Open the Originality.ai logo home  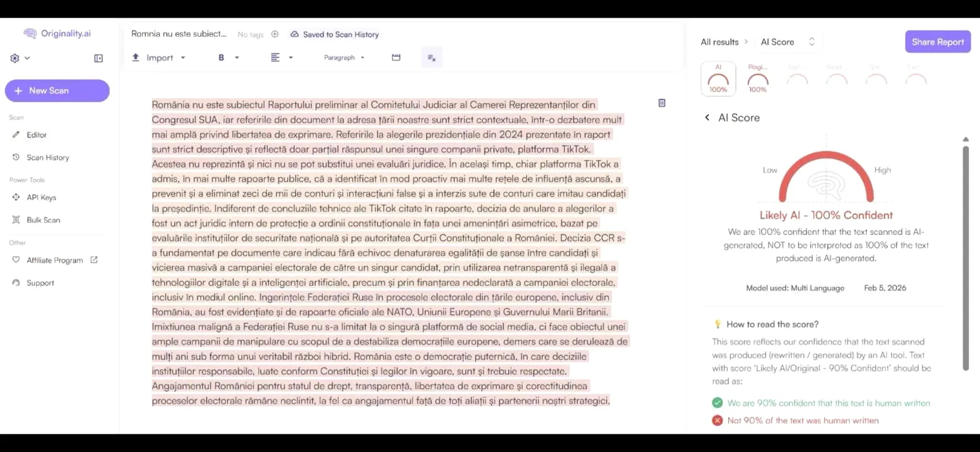(x=57, y=34)
